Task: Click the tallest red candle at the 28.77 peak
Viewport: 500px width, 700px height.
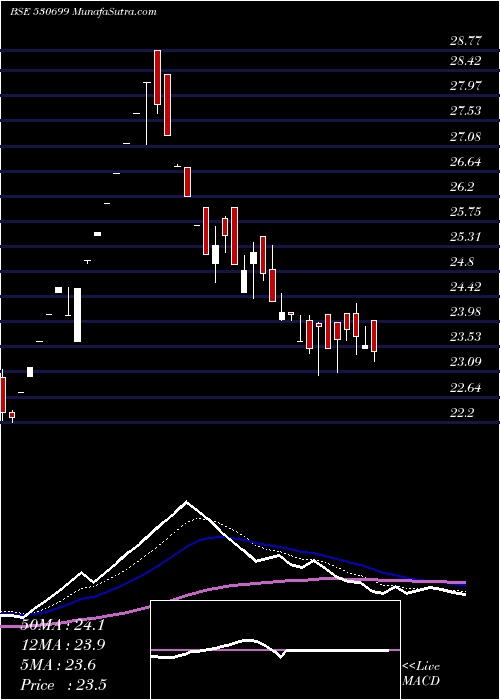Action: tap(157, 77)
